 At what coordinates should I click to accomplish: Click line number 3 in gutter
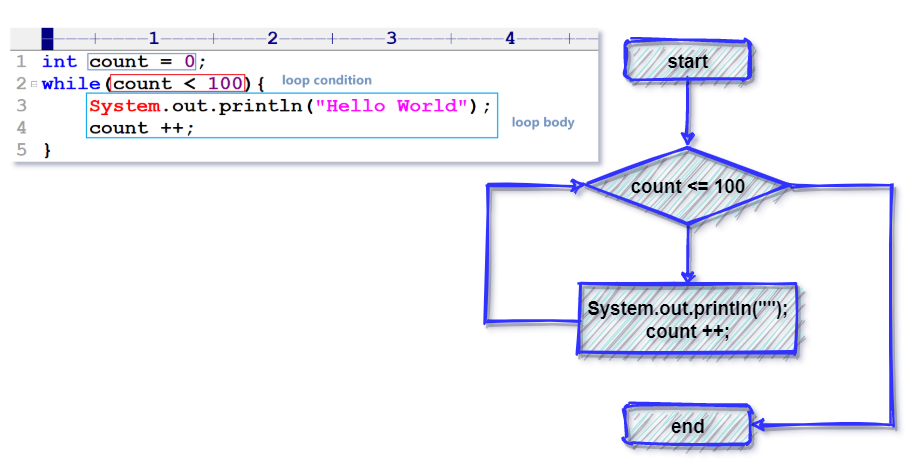click(21, 106)
